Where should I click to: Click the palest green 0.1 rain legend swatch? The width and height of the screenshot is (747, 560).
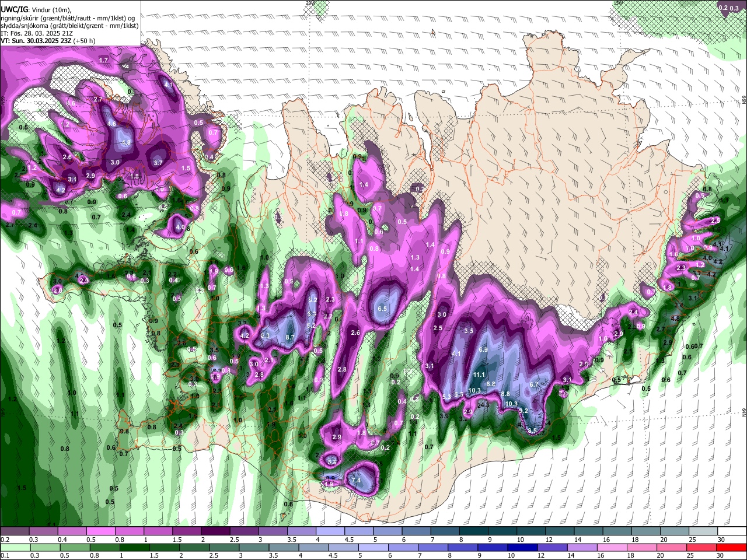click(15, 547)
